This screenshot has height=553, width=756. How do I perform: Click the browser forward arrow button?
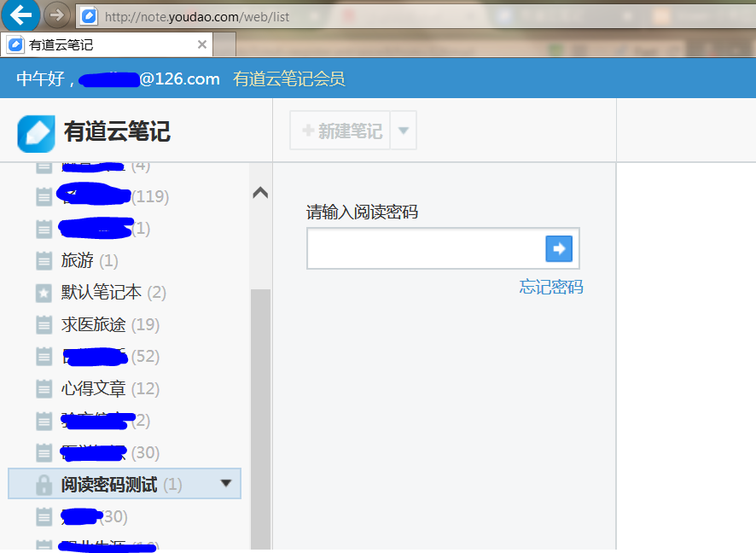click(57, 15)
